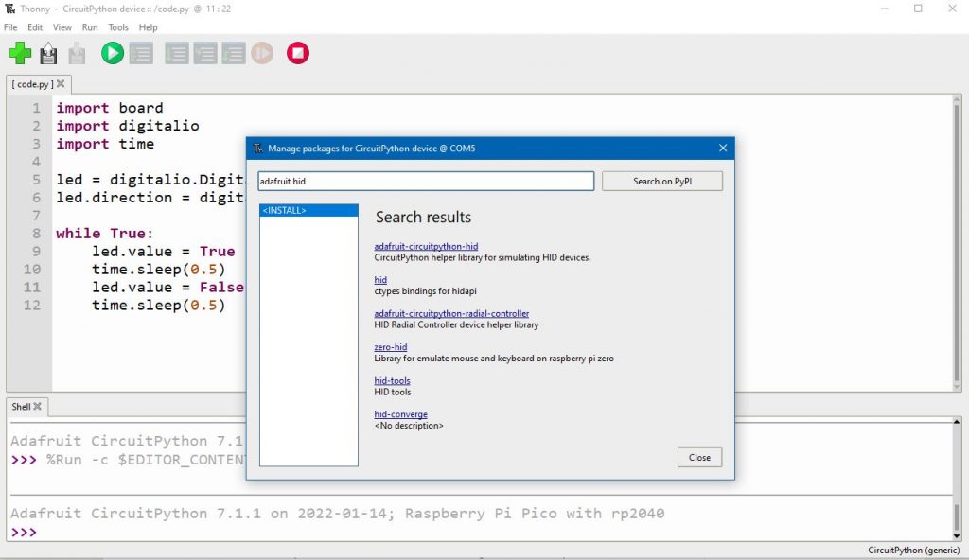Minimize the Thonny window
This screenshot has height=560, width=969.
click(x=885, y=9)
